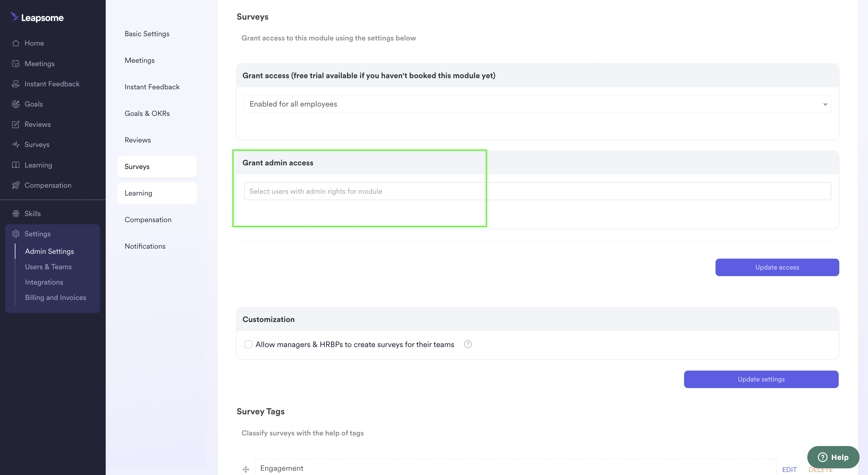Screen dimensions: 868x475
Task: Open Users & Teams submenu item
Action: click(48, 267)
